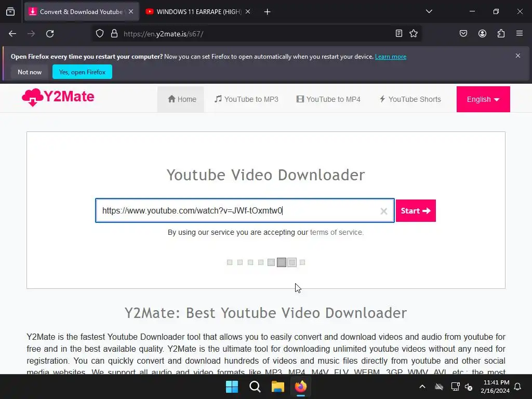Dismiss the Firefox startup notification bar
Viewport: 532px width, 399px height.
point(518,56)
